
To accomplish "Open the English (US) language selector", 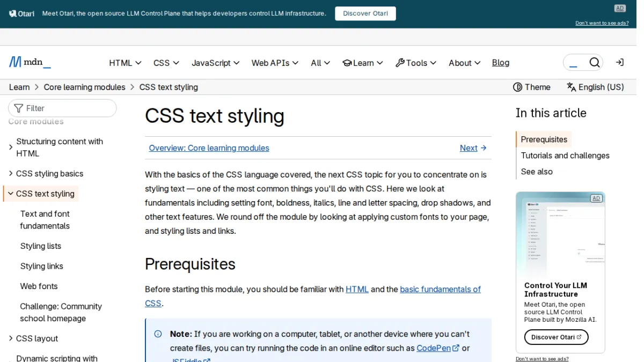I will click(595, 87).
